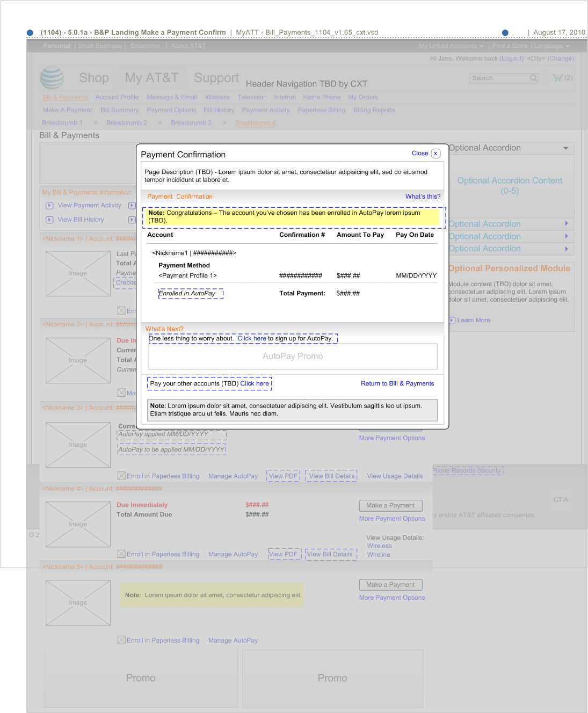
Task: Expand the middle collapsed Optional Accordion
Action: pyautogui.click(x=566, y=236)
